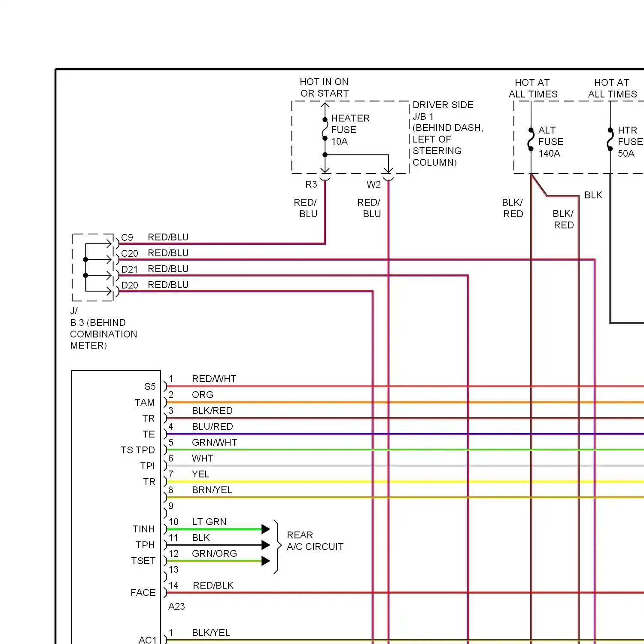Click the BRN/YEL wire label
Viewport: 644px width, 644px height.
(212, 490)
